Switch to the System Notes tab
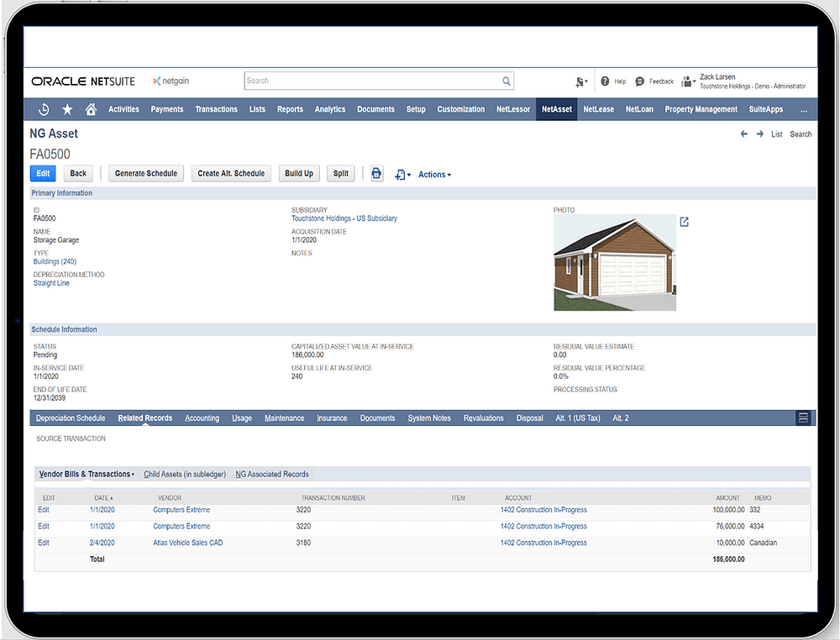This screenshot has width=840, height=640. (x=429, y=418)
